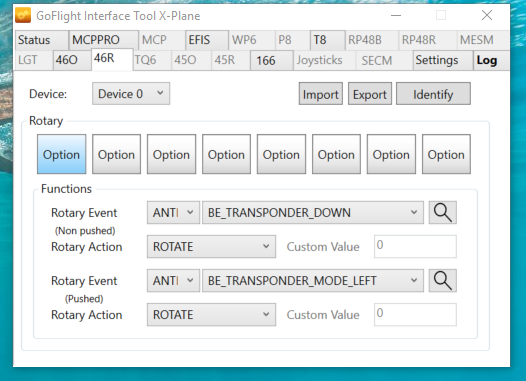This screenshot has height=381, width=526.
Task: Expand ROTATE action dropdown for non-pushed rotary
Action: click(211, 247)
